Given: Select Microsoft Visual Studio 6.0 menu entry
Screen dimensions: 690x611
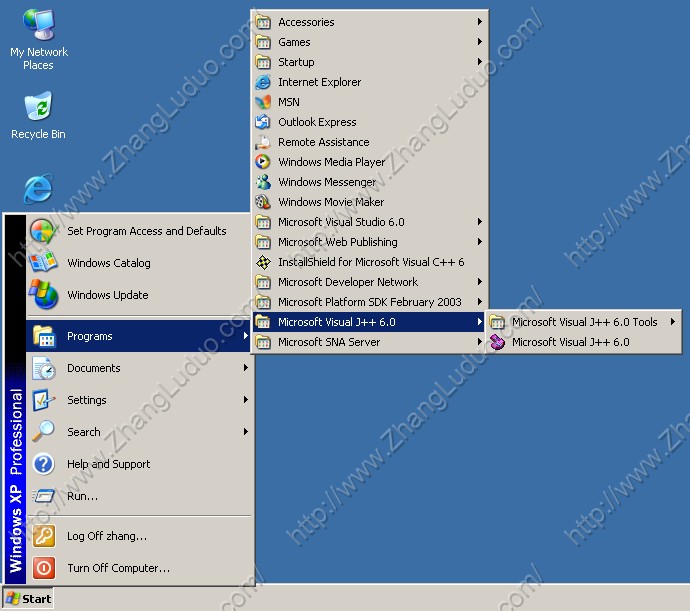Looking at the screenshot, I should [370, 222].
